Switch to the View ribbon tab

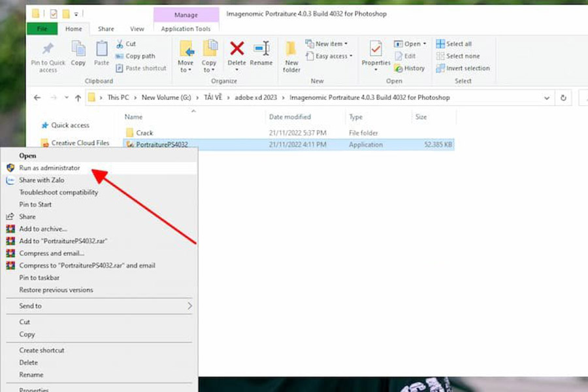137,29
